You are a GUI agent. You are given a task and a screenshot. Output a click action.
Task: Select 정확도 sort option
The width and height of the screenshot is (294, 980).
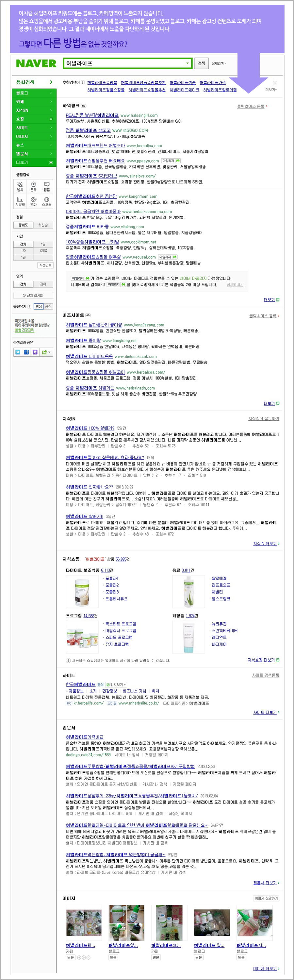tap(23, 225)
